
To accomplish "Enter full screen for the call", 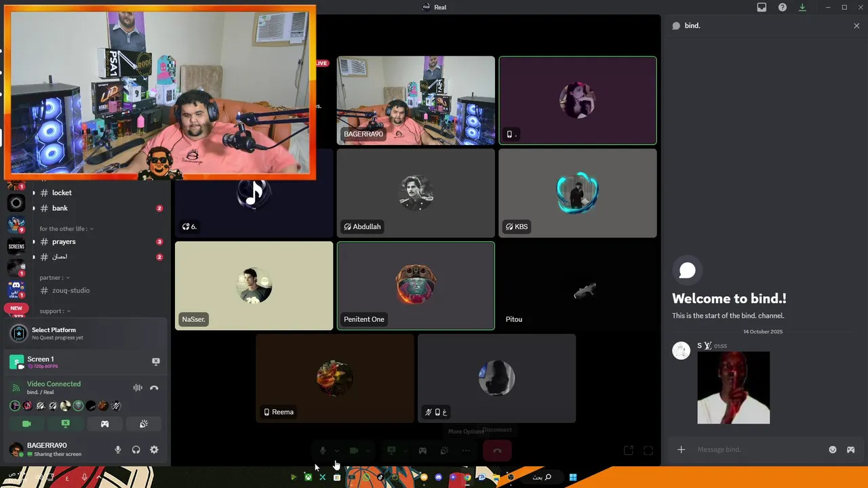I will coord(648,451).
